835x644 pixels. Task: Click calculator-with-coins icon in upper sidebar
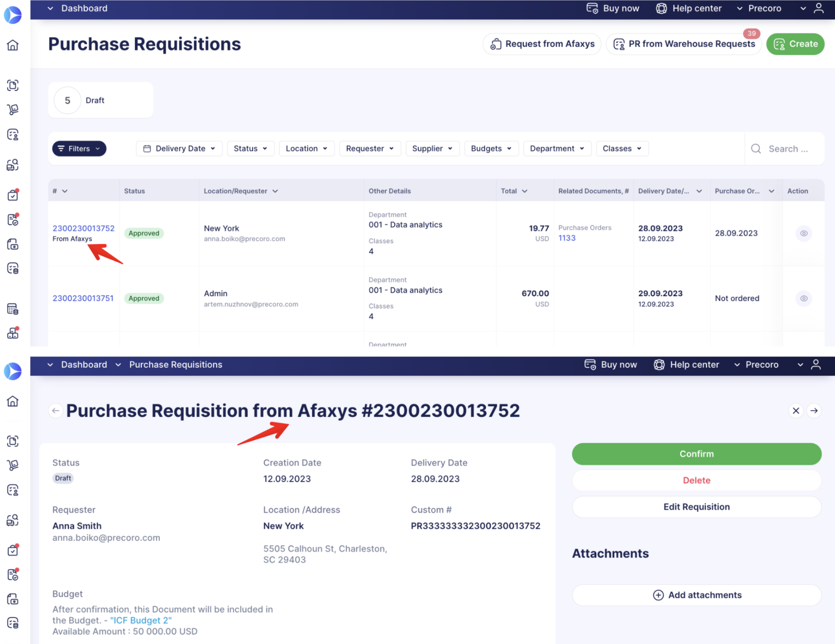coord(13,309)
